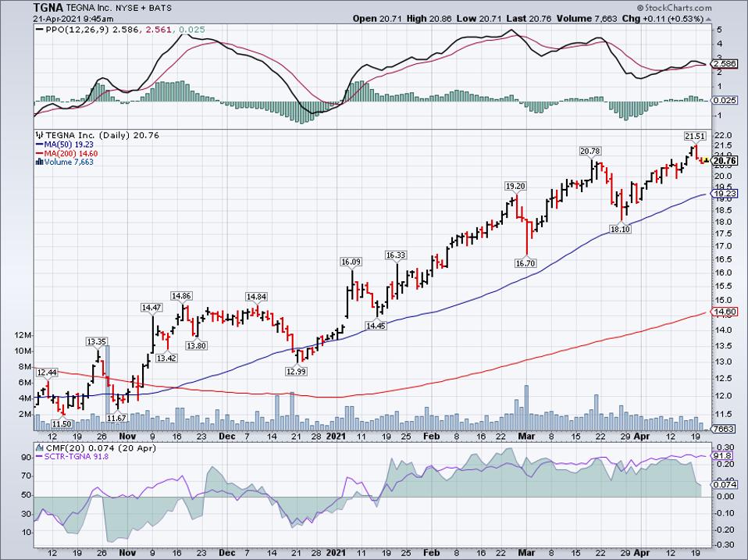
Task: Click the 'High 20.86' value in the header
Action: (x=429, y=19)
